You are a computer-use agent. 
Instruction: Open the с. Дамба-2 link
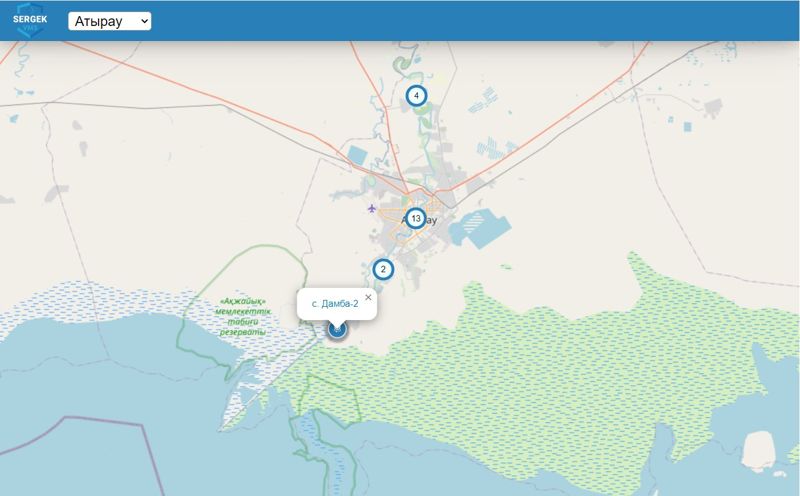(335, 304)
